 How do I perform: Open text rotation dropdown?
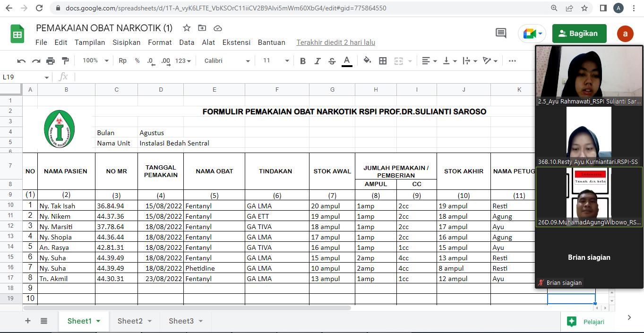point(490,61)
